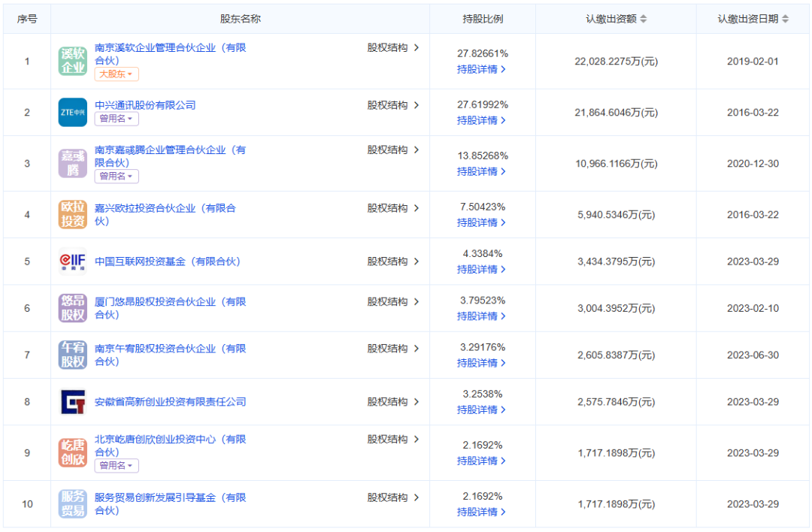Image resolution: width=812 pixels, height=532 pixels.
Task: View 持股详情 under 4.3384%
Action: [x=481, y=269]
